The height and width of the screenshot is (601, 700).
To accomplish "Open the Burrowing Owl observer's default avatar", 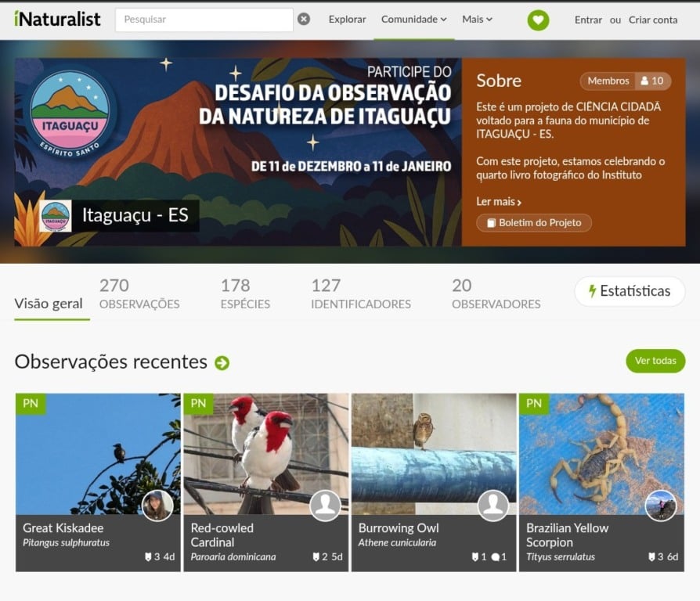I will [x=493, y=506].
